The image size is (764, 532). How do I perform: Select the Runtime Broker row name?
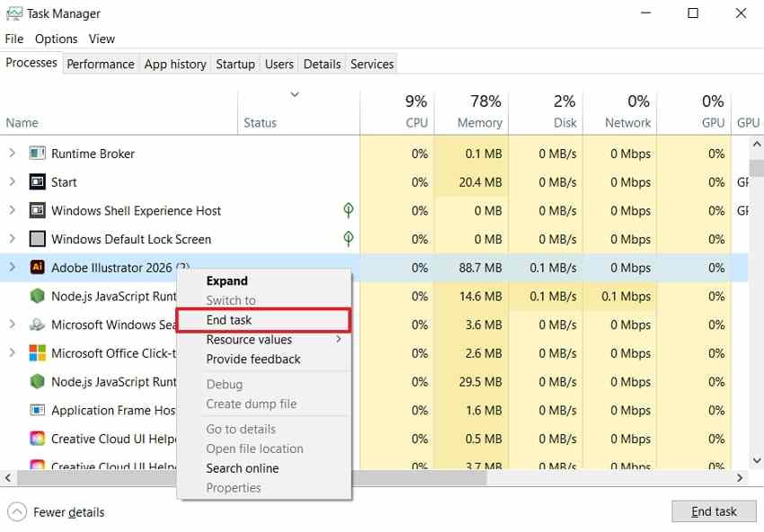93,154
